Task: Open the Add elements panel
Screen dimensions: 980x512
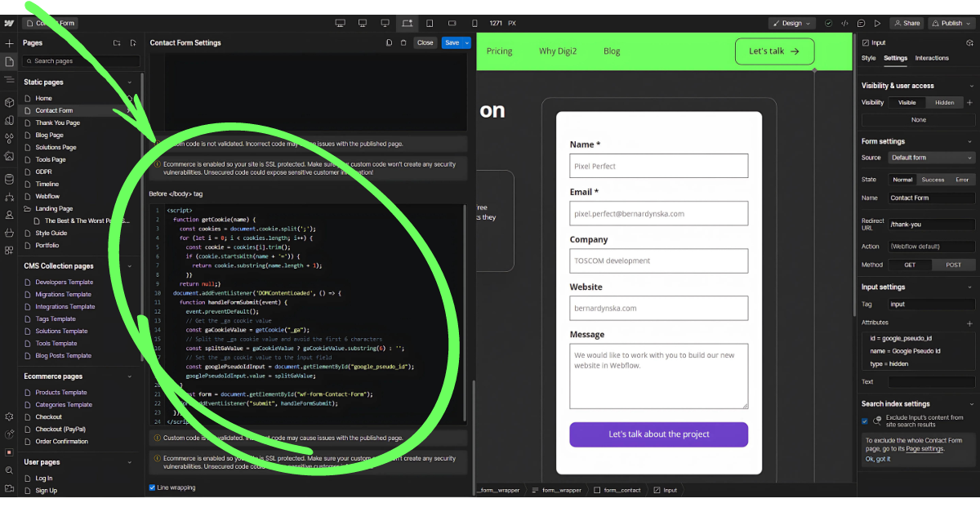Action: 9,43
